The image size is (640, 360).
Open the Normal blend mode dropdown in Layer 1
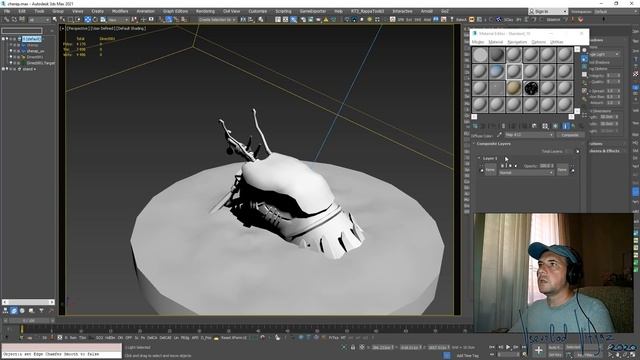click(526, 173)
